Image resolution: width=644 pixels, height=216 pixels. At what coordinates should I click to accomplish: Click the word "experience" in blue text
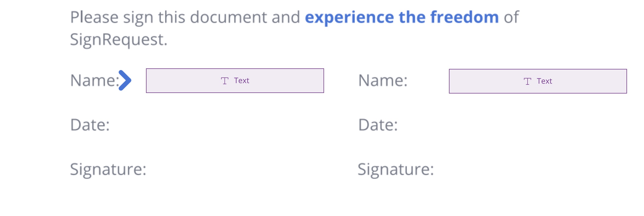pyautogui.click(x=349, y=18)
